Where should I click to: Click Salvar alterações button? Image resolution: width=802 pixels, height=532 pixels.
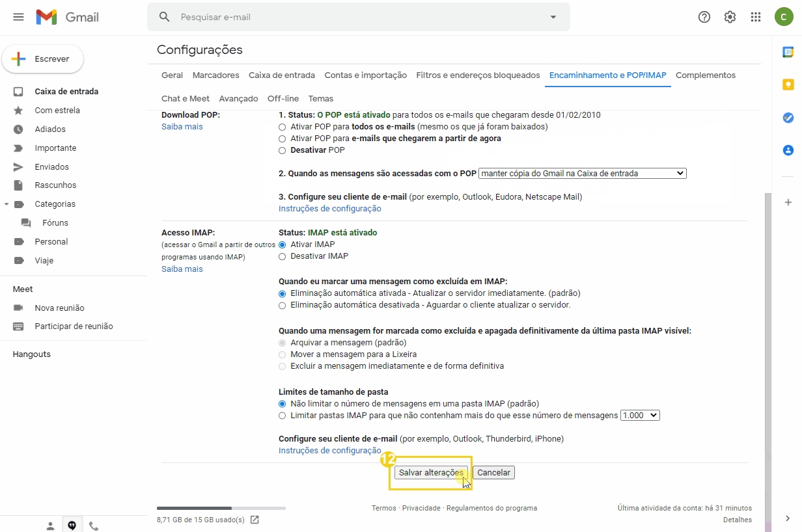(x=431, y=473)
